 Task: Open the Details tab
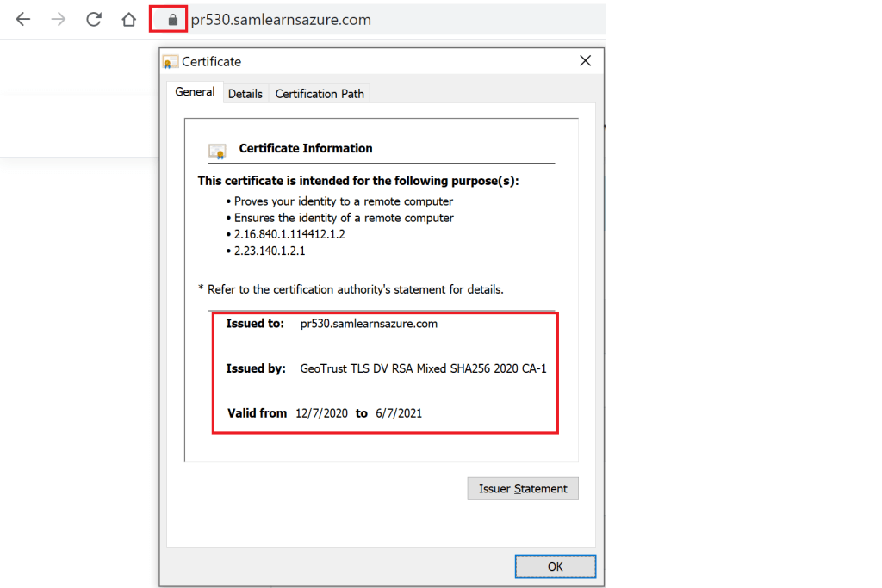(245, 94)
